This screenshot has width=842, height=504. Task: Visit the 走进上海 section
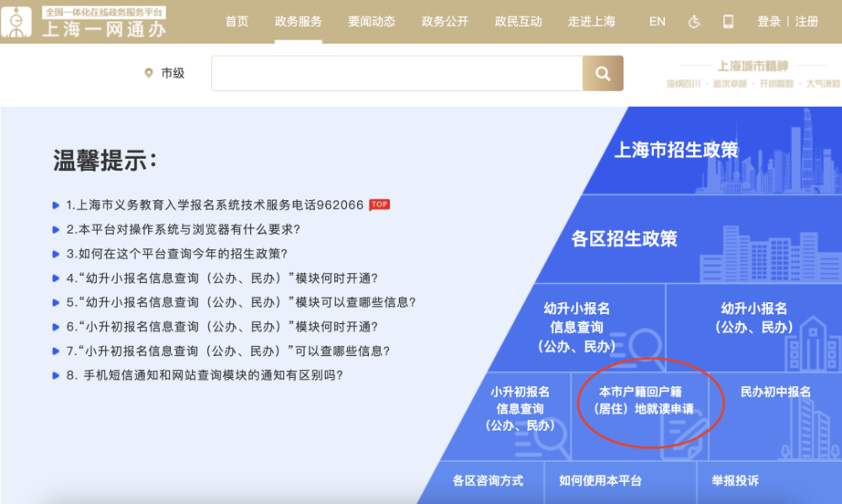coord(592,22)
